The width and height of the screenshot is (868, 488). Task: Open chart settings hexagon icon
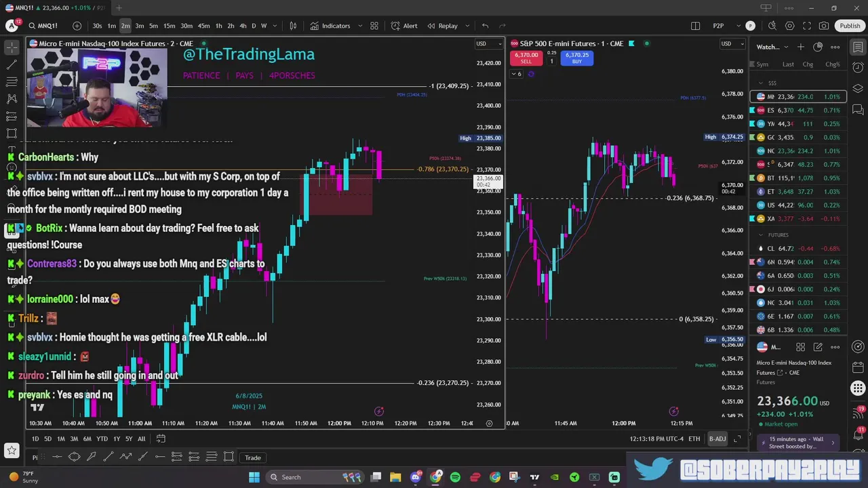(x=790, y=26)
